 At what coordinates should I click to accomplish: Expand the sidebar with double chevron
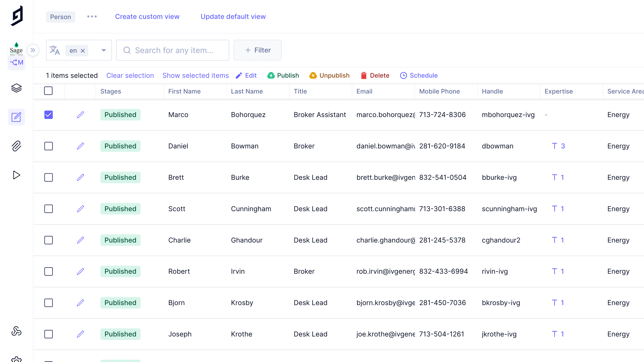coord(33,50)
